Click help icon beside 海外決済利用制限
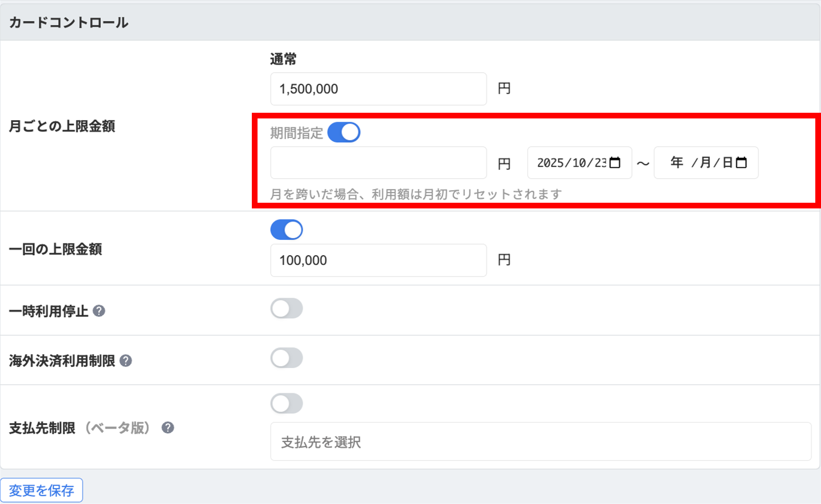Image resolution: width=821 pixels, height=504 pixels. pyautogui.click(x=126, y=360)
